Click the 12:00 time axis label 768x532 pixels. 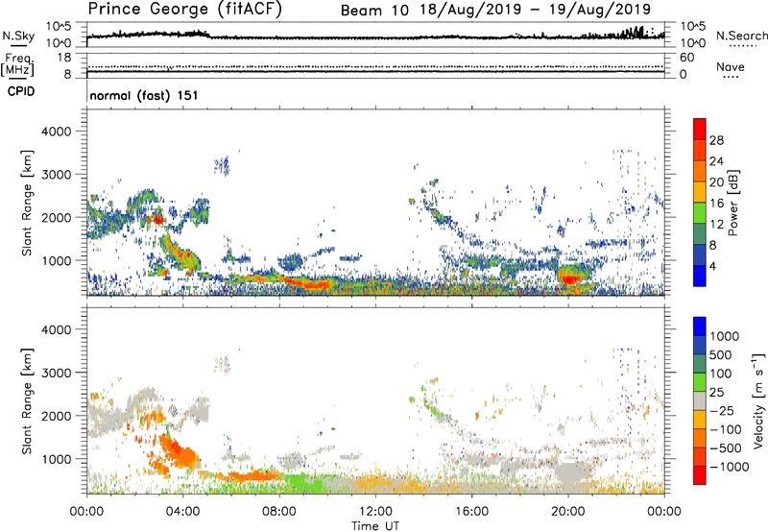pos(375,512)
